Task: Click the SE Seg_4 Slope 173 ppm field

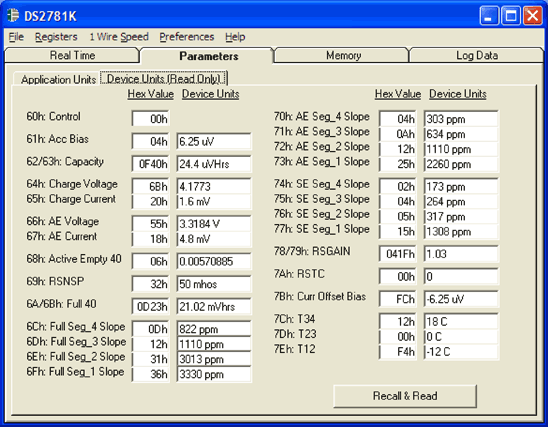Action: [x=461, y=186]
